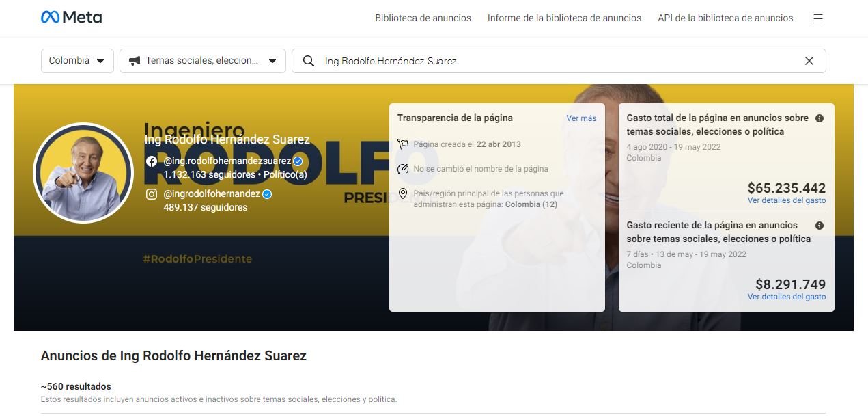The height and width of the screenshot is (417, 868).
Task: Click the Transparencia de la página heading
Action: point(455,118)
